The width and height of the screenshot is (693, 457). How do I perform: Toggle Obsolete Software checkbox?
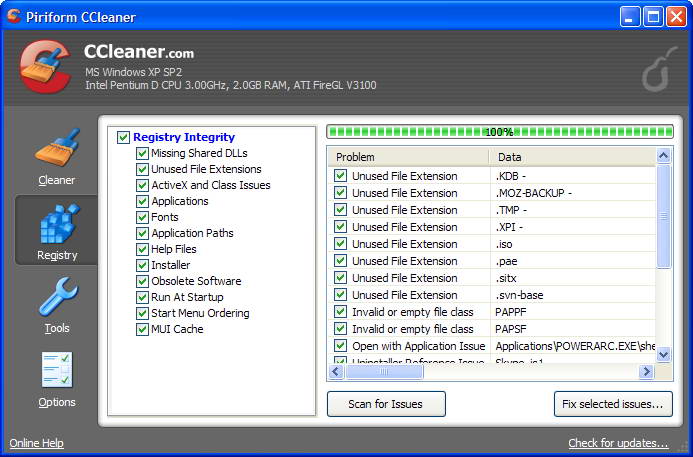point(142,281)
